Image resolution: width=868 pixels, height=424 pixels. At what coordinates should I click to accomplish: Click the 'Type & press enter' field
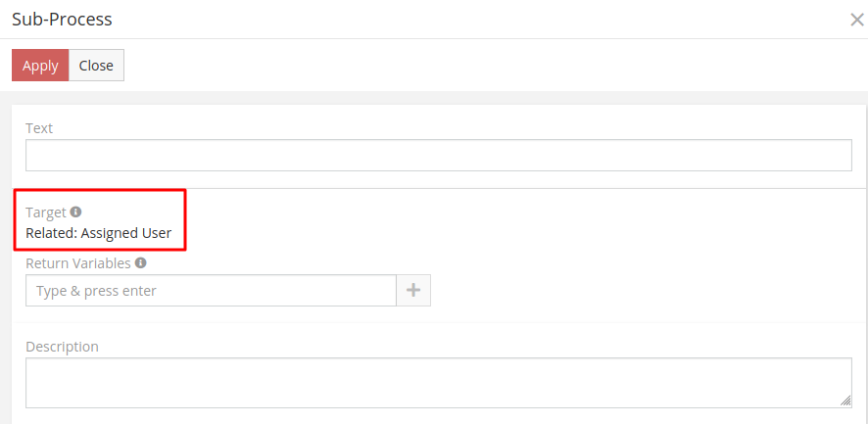211,291
